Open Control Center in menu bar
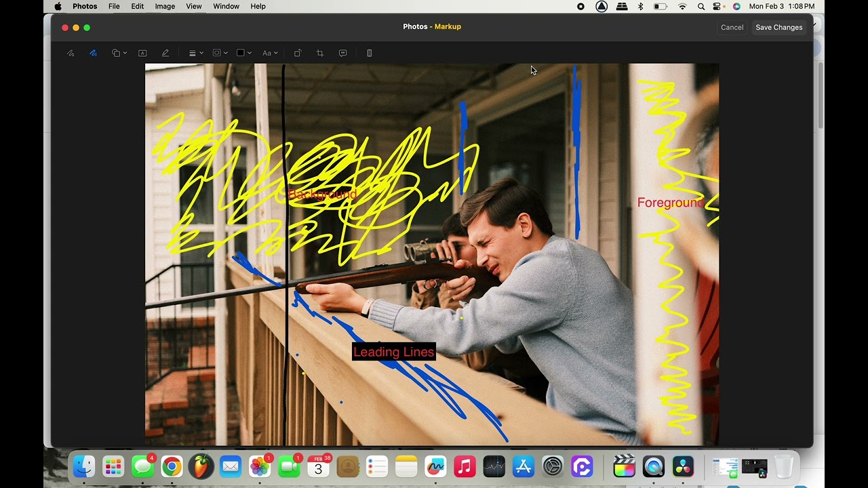The image size is (868, 488). click(718, 6)
